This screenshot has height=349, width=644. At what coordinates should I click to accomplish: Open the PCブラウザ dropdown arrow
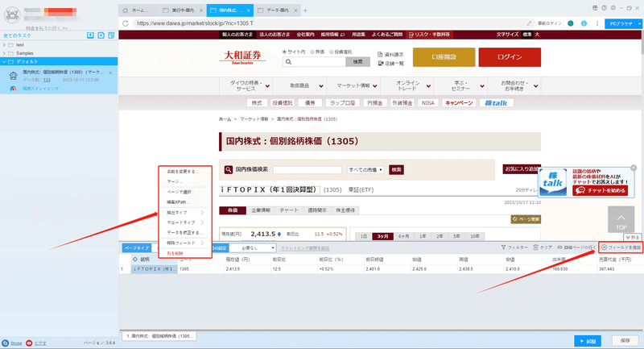coord(639,24)
